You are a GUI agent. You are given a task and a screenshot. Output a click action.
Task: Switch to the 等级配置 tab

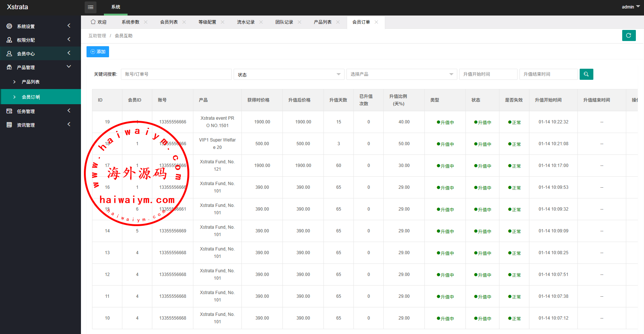[207, 22]
